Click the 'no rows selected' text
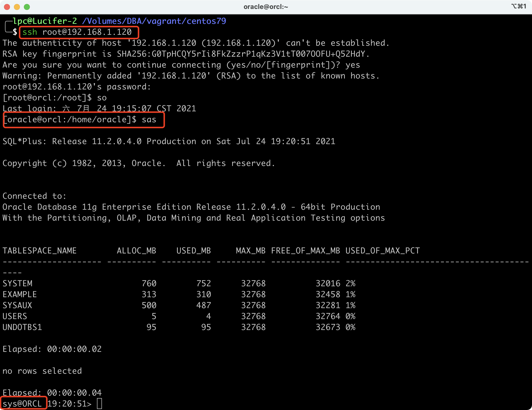This screenshot has height=410, width=532. pos(42,371)
